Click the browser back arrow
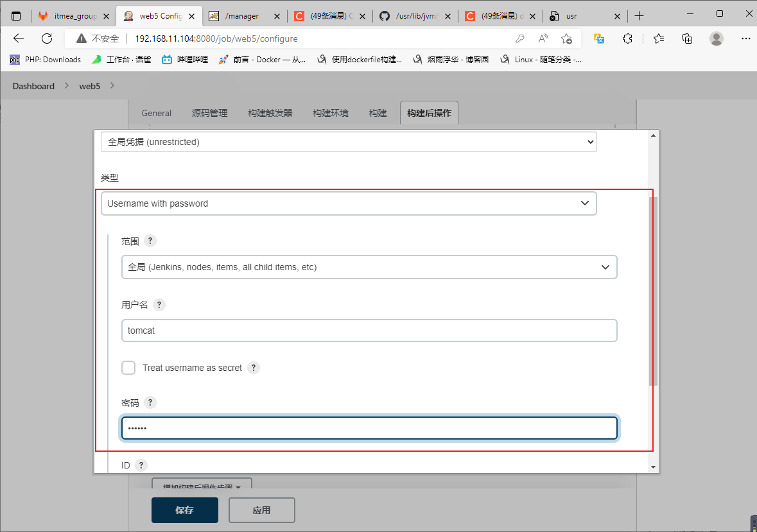 (x=19, y=39)
